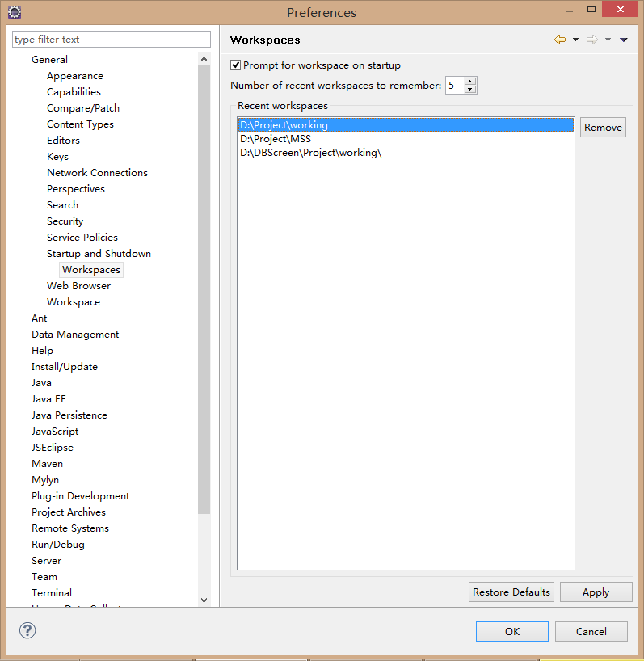The height and width of the screenshot is (661, 644).
Task: Click the Restore Defaults button
Action: point(511,592)
